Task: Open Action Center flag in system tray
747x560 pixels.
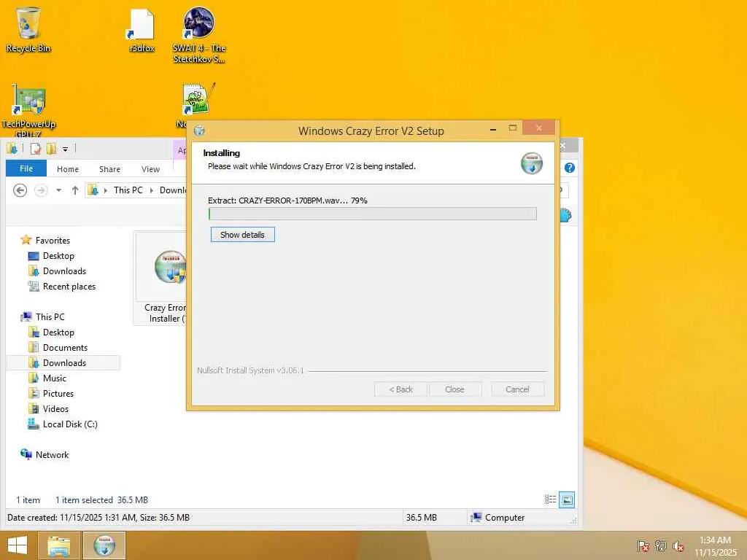Action: [x=643, y=545]
